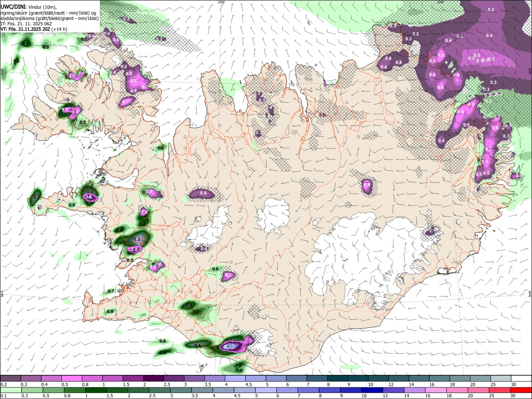Click the "slydda/snjókoma" header line
This screenshot has width=532, height=399.
click(x=49, y=18)
